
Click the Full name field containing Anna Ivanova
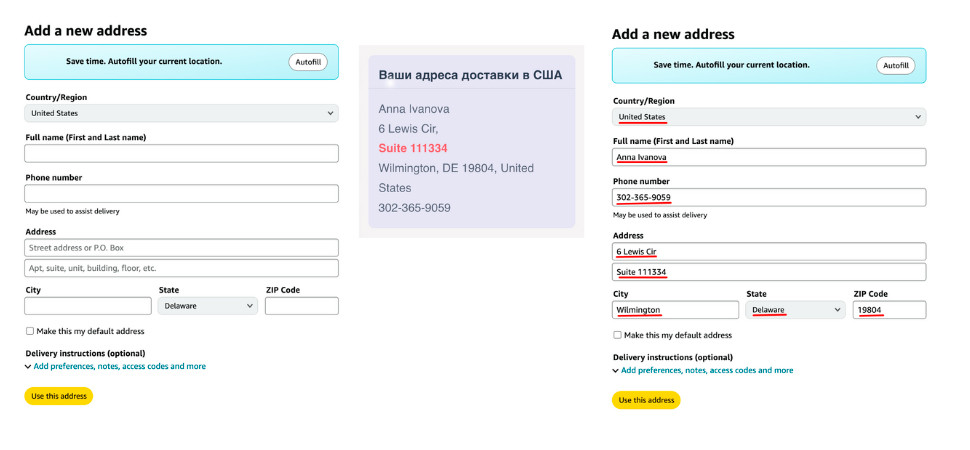pyautogui.click(x=768, y=157)
